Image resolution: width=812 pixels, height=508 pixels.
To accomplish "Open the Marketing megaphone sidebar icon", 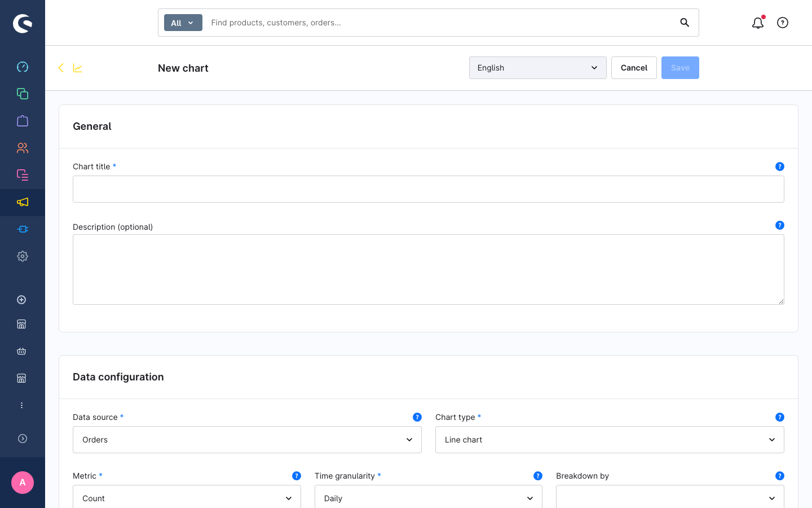I will click(x=23, y=202).
